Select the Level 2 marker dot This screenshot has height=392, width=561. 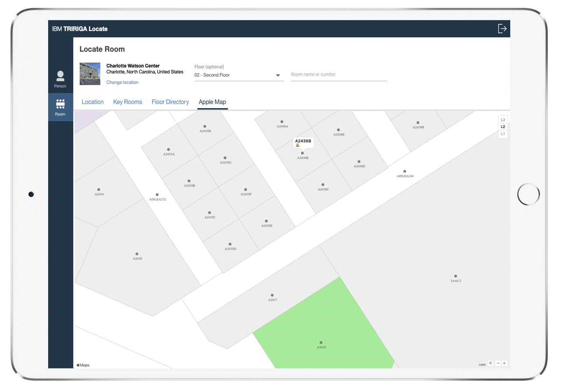coord(456,276)
